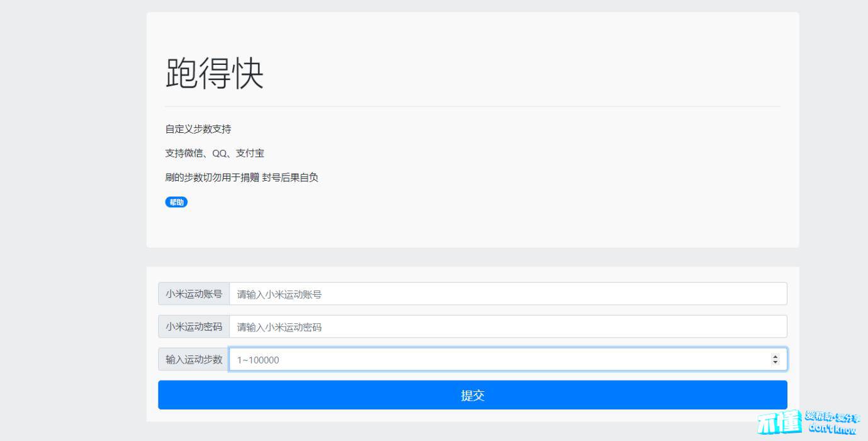The width and height of the screenshot is (868, 441).
Task: Click the 请输入小米运动账号 placeholder text
Action: coord(279,294)
